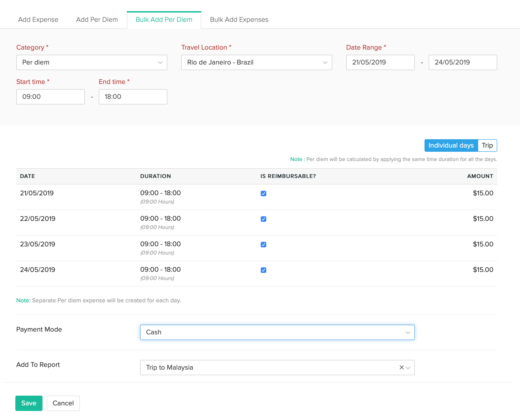Expand the Add To Report dropdown arrow
This screenshot has width=520, height=420.
pyautogui.click(x=408, y=368)
